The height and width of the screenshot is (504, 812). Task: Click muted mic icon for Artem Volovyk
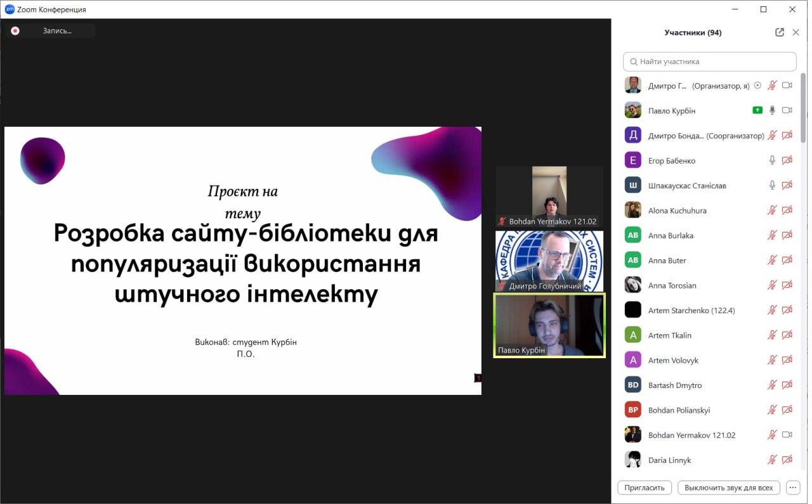point(772,360)
